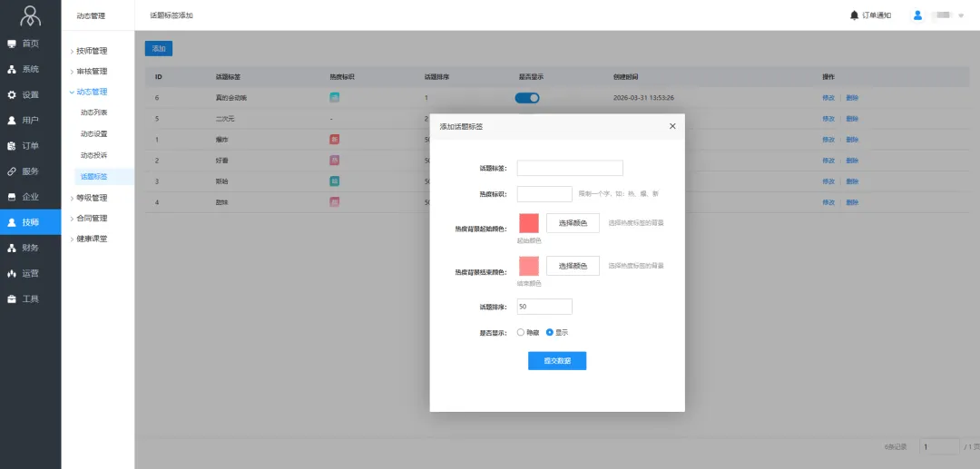This screenshot has width=980, height=469.
Task: Collapse the 动态管理 menu group
Action: coord(91,92)
